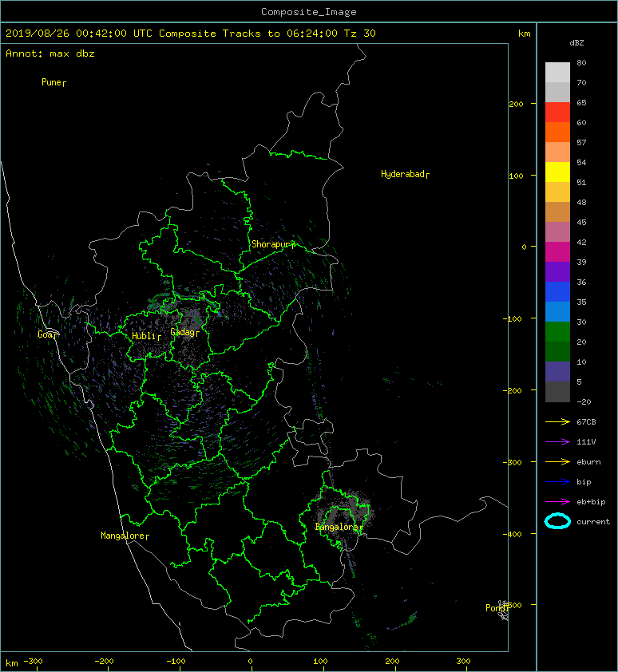Pick the magenta swatch between 42 and 39
Viewport: 618px width, 672px height.
tap(557, 252)
